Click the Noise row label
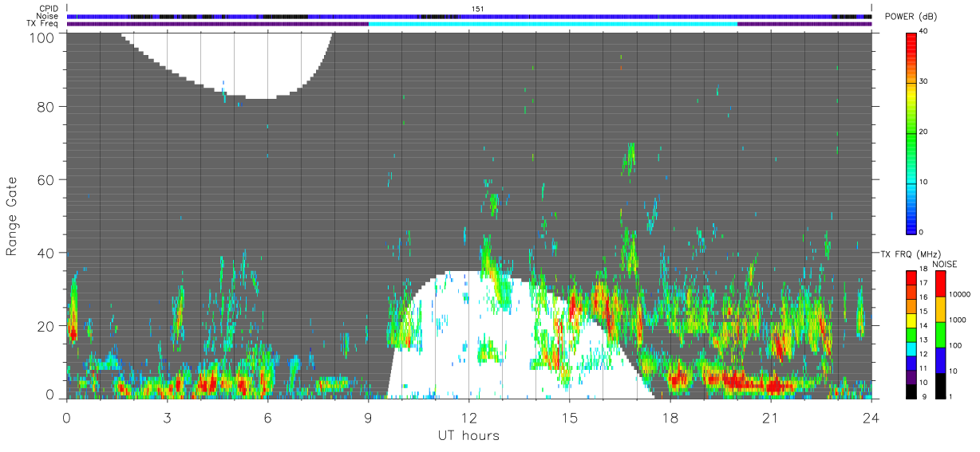This screenshot has width=980, height=452. pos(48,16)
